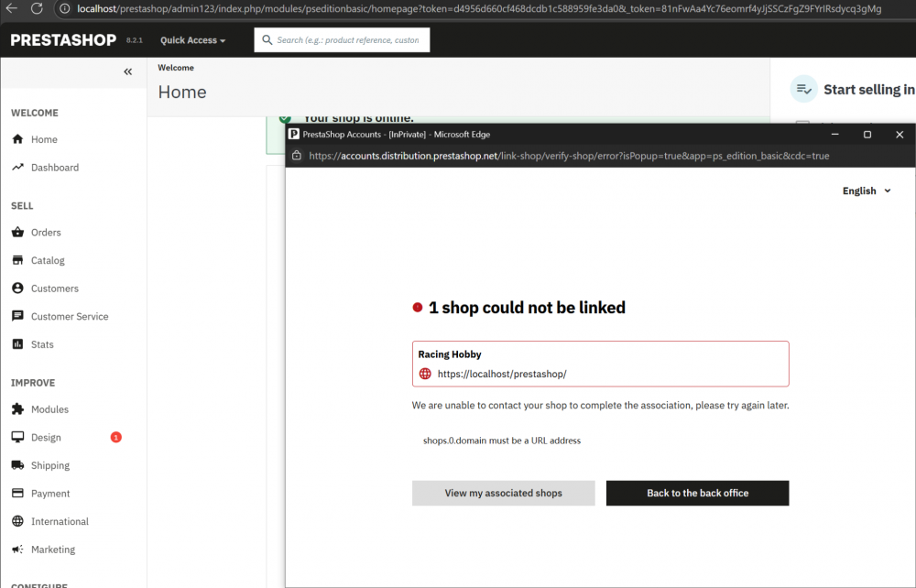
Task: Click the Modules puzzle piece icon
Action: click(17, 408)
